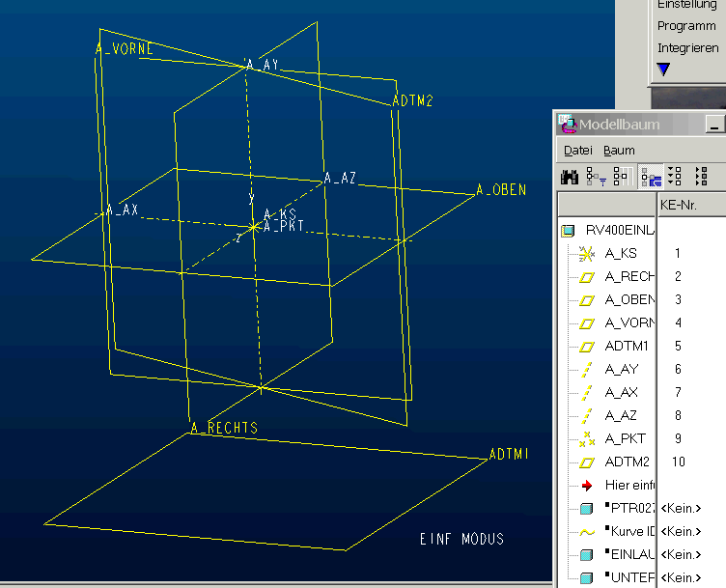Select the A_AY axis in tree
This screenshot has height=588, width=726.
pyautogui.click(x=621, y=370)
